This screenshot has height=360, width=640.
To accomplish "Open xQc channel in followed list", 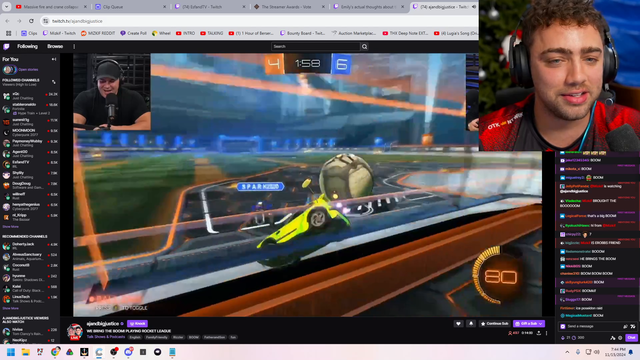I will tap(30, 96).
